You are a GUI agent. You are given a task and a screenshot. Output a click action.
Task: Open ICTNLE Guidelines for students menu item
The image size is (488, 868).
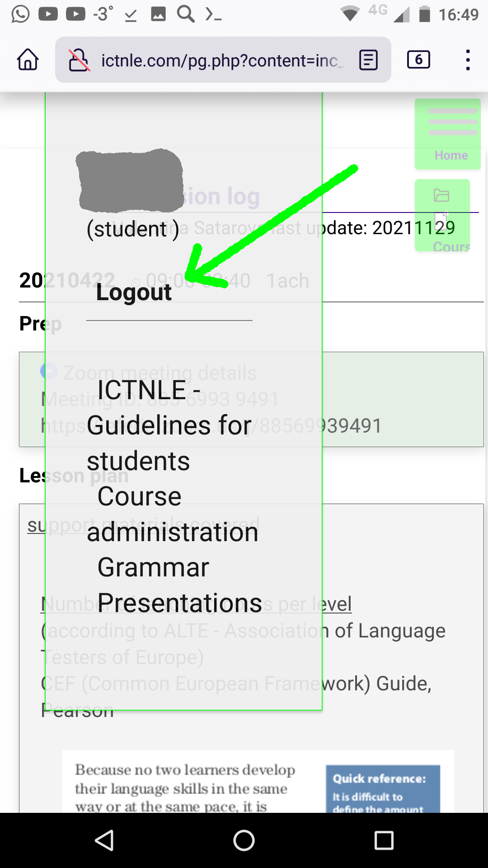pos(169,425)
